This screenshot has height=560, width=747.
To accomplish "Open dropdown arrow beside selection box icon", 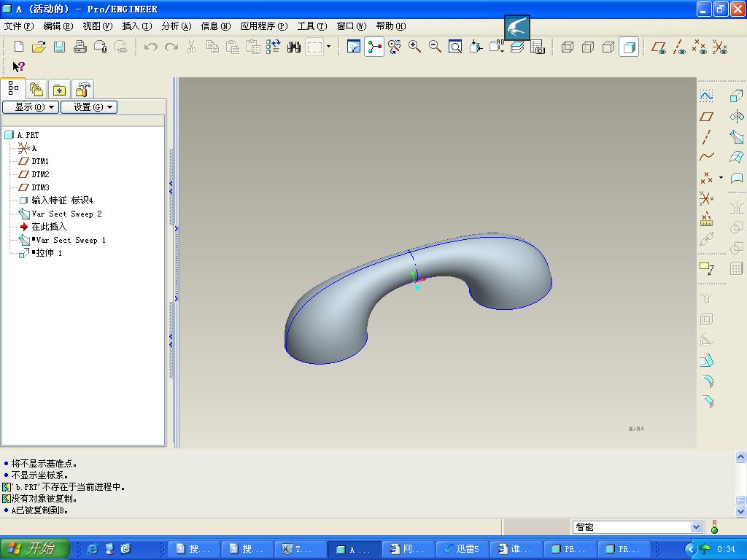I will point(328,47).
